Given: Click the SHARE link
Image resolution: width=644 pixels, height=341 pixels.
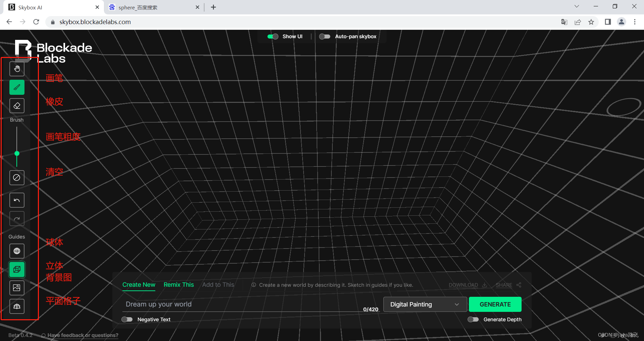Looking at the screenshot, I should click(508, 285).
